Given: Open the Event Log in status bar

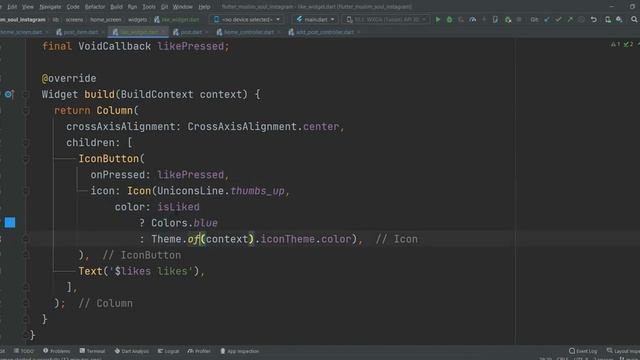Looking at the screenshot, I should [583, 351].
